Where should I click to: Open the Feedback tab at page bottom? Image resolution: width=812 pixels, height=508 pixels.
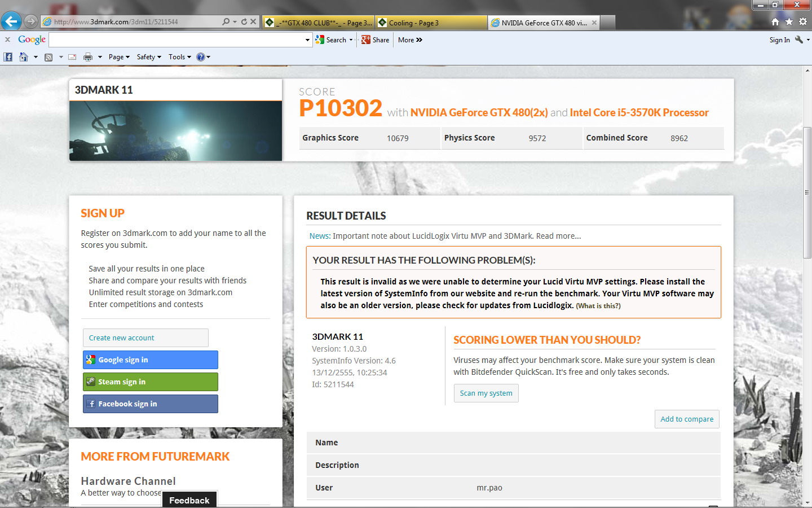pos(189,500)
